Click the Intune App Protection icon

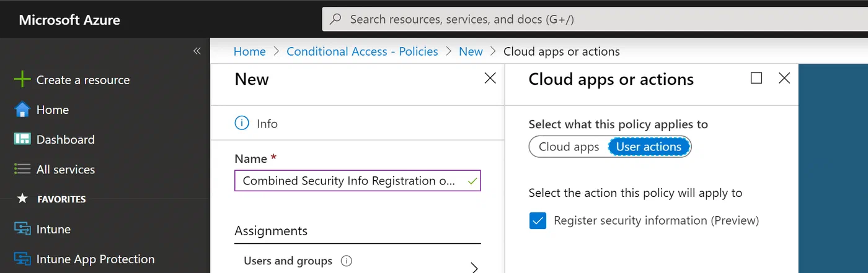pyautogui.click(x=22, y=259)
